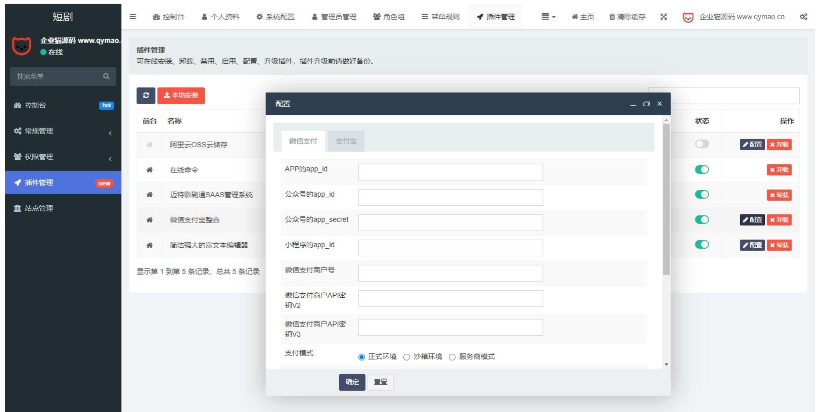Click the fullscreen expand icon in top bar

click(x=663, y=17)
